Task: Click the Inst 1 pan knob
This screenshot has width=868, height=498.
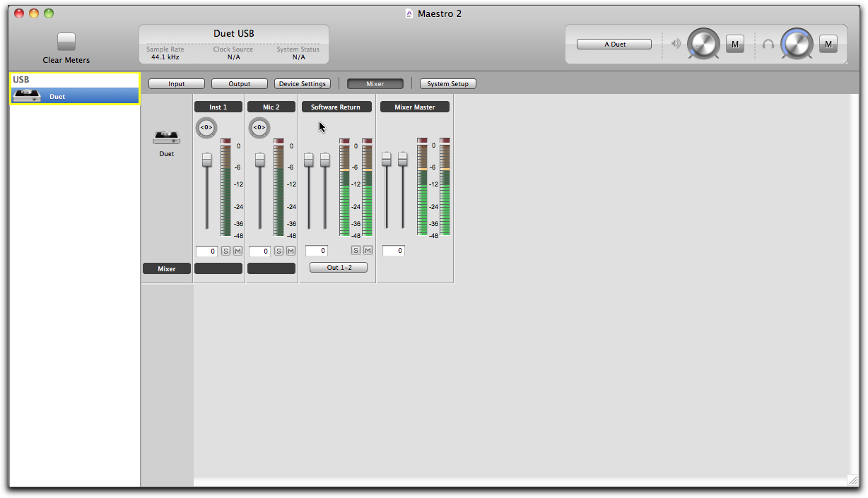Action: pos(206,128)
